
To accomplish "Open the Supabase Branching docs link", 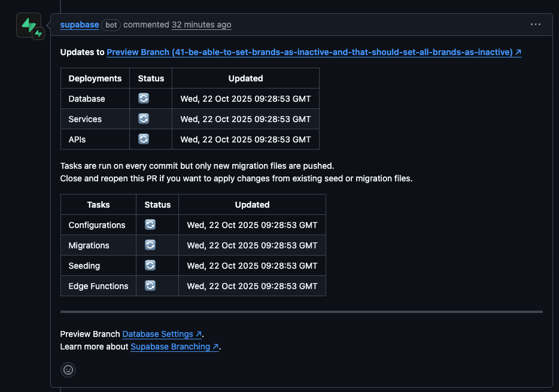I will pos(174,347).
